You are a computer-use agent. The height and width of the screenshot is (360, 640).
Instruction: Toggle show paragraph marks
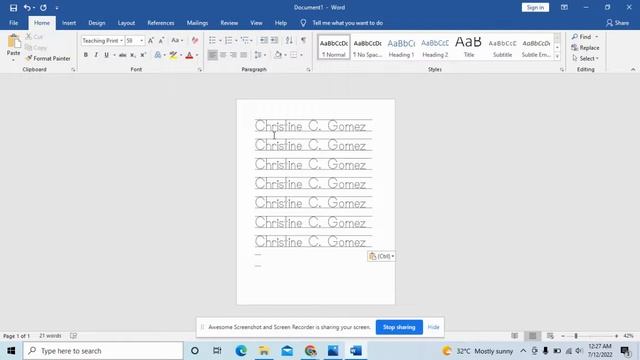tap(303, 40)
